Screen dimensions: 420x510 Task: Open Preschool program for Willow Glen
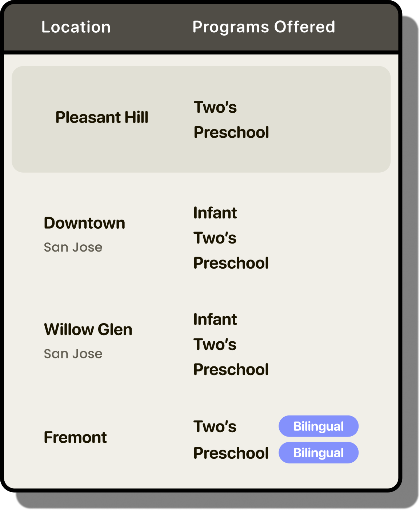[231, 369]
